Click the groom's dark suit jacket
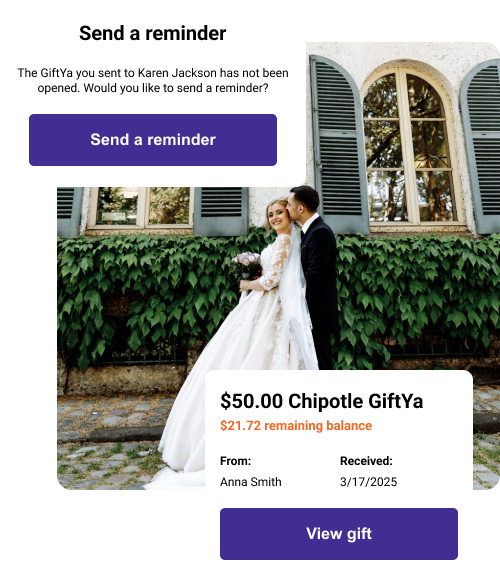This screenshot has height=579, width=500. coord(319,281)
